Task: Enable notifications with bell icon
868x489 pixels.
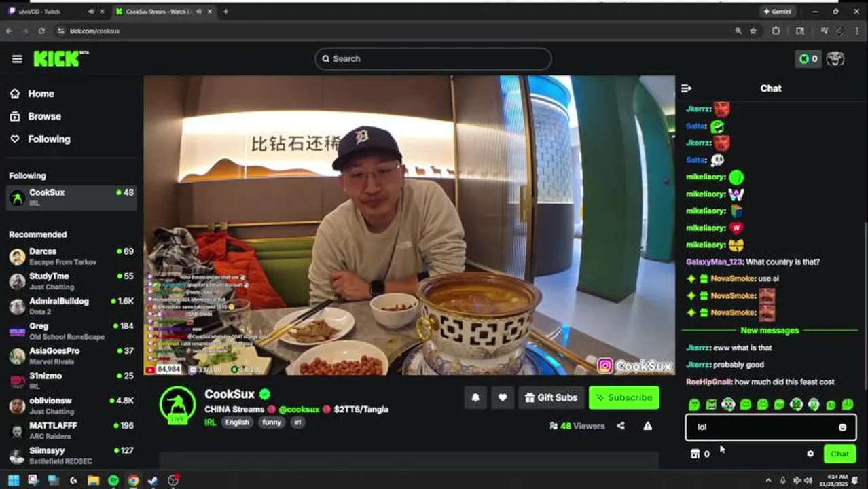Action: [x=475, y=398]
